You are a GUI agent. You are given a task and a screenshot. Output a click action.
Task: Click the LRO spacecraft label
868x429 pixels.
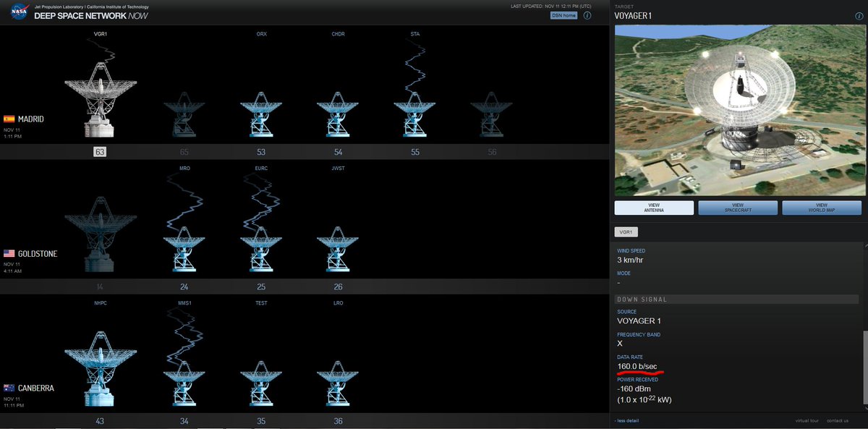point(338,303)
